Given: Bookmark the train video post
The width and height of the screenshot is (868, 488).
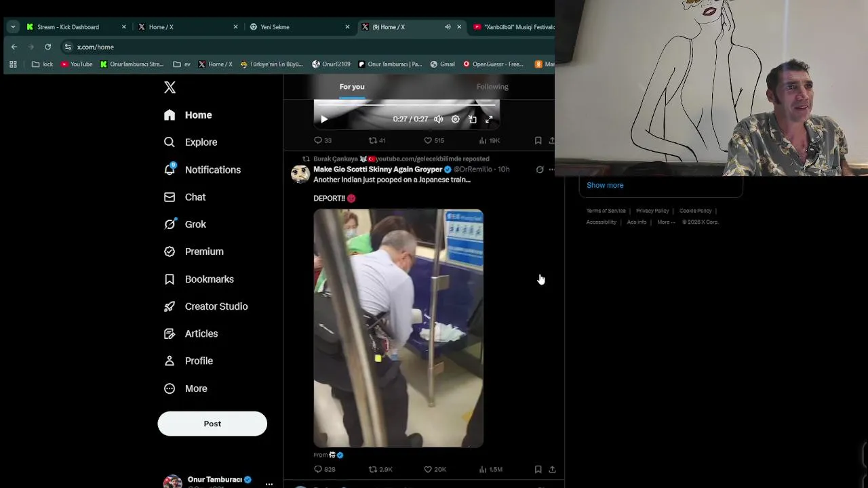Looking at the screenshot, I should coord(538,469).
